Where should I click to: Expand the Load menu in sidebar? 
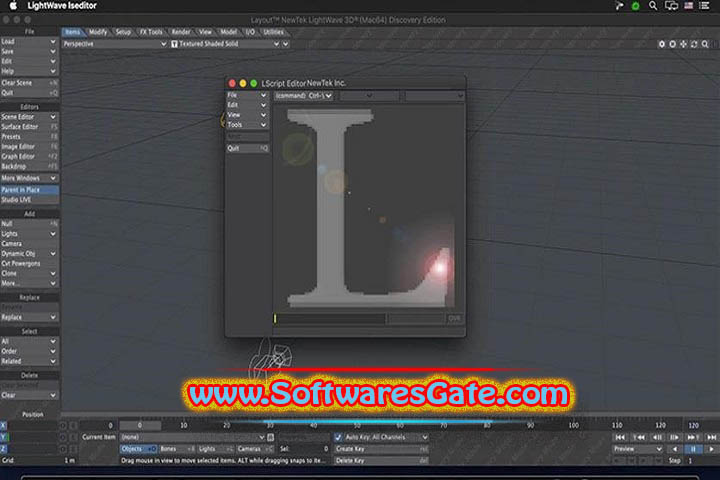tap(29, 41)
